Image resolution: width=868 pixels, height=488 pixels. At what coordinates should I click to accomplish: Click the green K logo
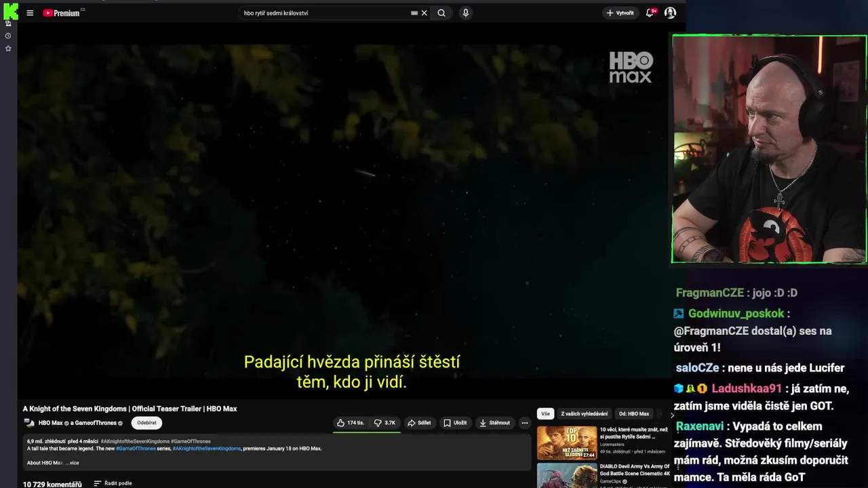coord(10,12)
